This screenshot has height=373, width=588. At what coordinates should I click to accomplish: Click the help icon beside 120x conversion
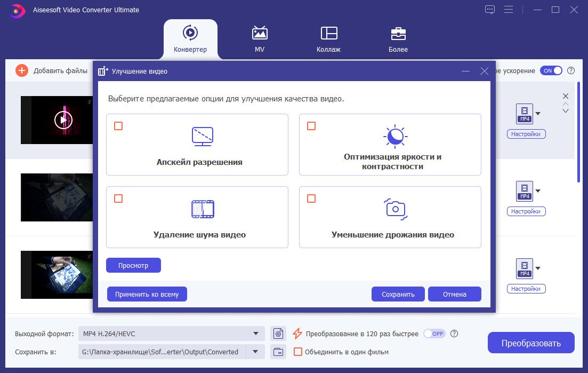click(x=454, y=334)
